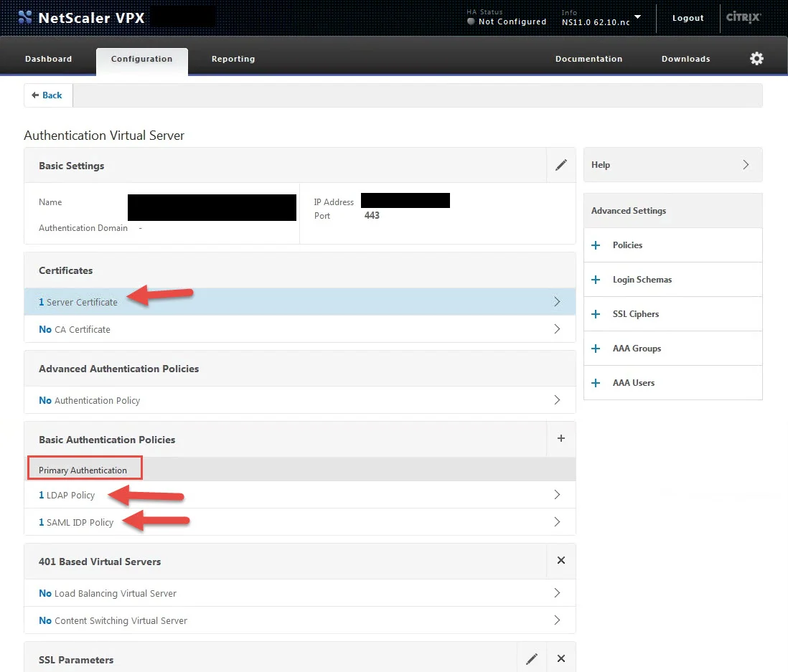Viewport: 788px width, 672px height.
Task: Click the NetScaler VPX logo icon
Action: click(x=24, y=18)
